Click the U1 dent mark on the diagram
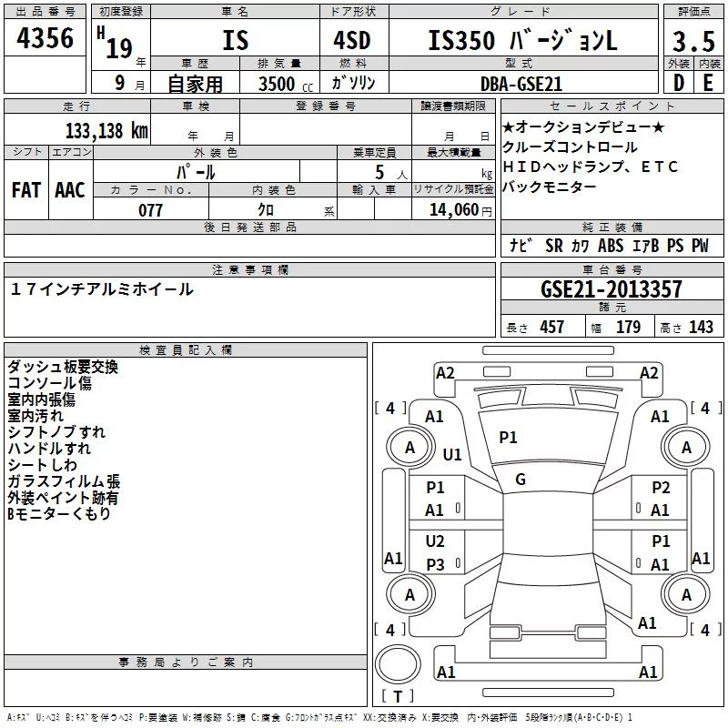The width and height of the screenshot is (728, 728). [452, 454]
